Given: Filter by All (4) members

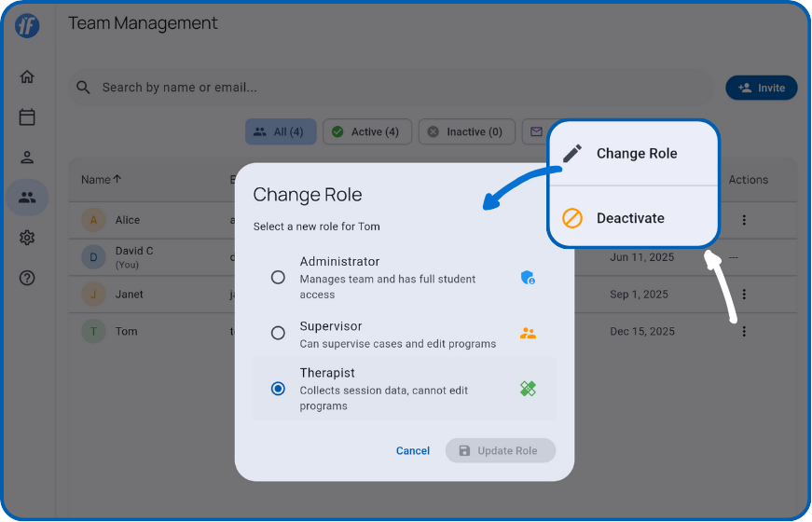Looking at the screenshot, I should (281, 132).
